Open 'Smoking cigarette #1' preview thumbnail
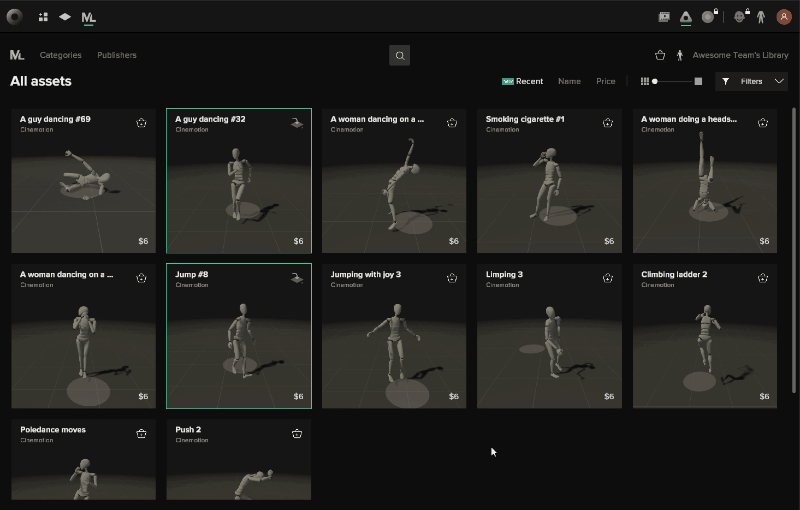The image size is (800, 510). 549,181
